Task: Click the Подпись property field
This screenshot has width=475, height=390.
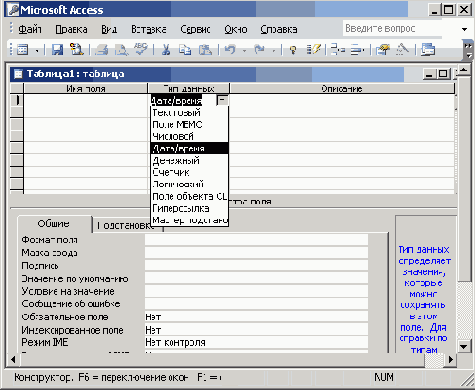Action: tap(256, 266)
